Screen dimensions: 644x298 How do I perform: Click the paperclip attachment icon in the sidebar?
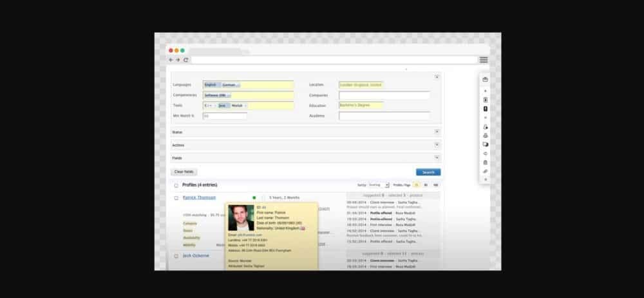tap(485, 172)
